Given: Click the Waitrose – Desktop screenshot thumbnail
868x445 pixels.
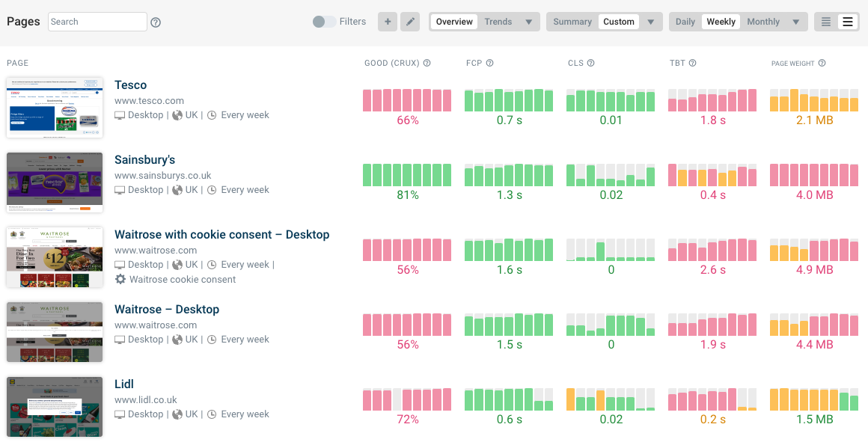Looking at the screenshot, I should (x=55, y=331).
